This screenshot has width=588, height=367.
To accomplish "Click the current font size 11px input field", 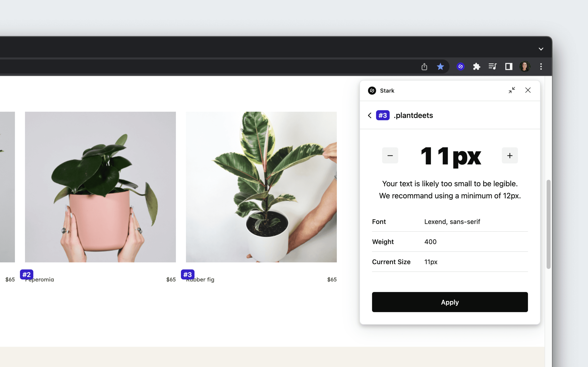I will [x=450, y=156].
